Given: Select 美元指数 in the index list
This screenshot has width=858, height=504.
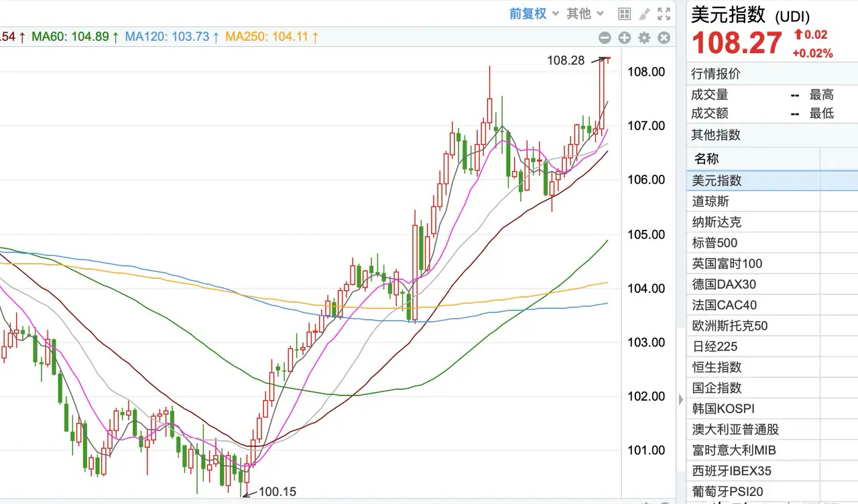Looking at the screenshot, I should [772, 180].
